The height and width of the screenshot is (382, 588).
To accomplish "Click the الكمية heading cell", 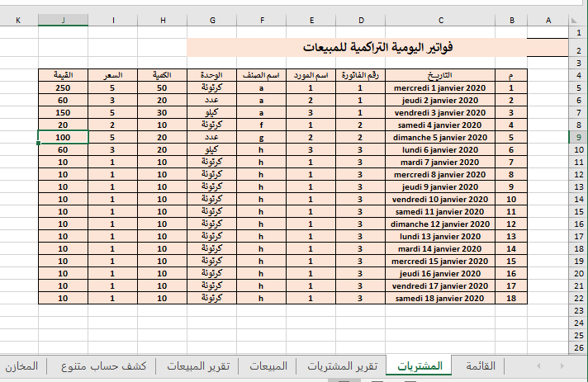I will (x=163, y=75).
